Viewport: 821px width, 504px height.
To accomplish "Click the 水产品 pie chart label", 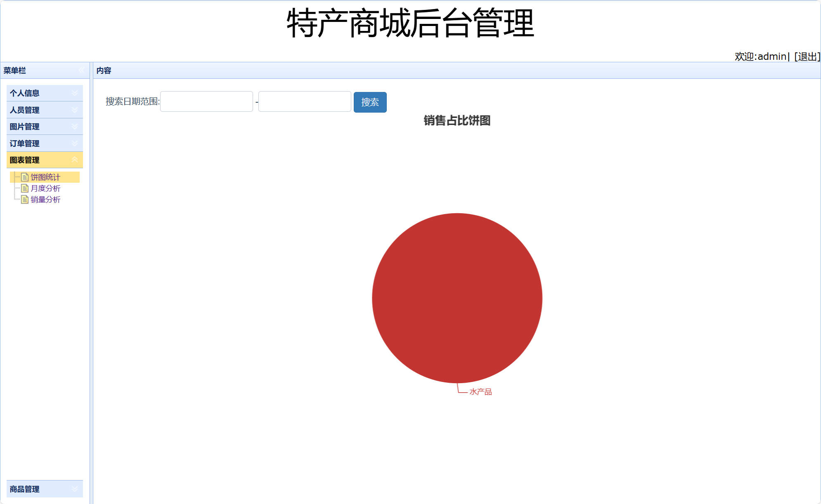I will (481, 391).
